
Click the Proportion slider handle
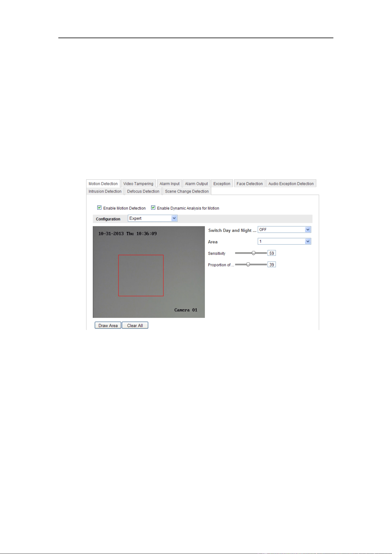[x=248, y=265]
